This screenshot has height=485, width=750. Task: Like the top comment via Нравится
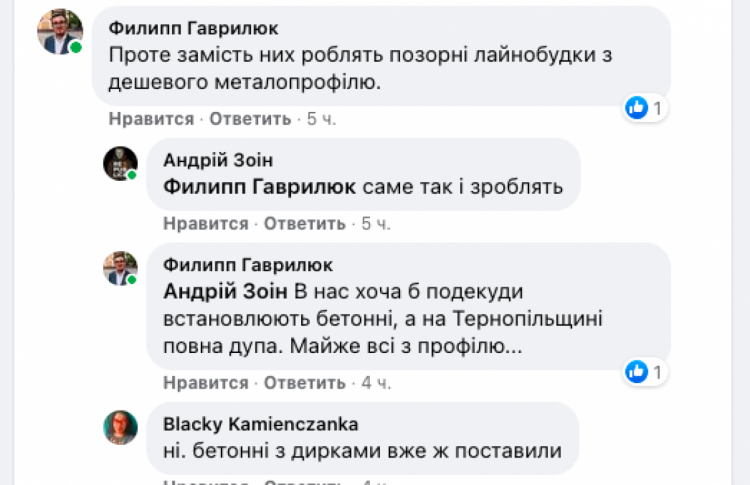point(151,119)
